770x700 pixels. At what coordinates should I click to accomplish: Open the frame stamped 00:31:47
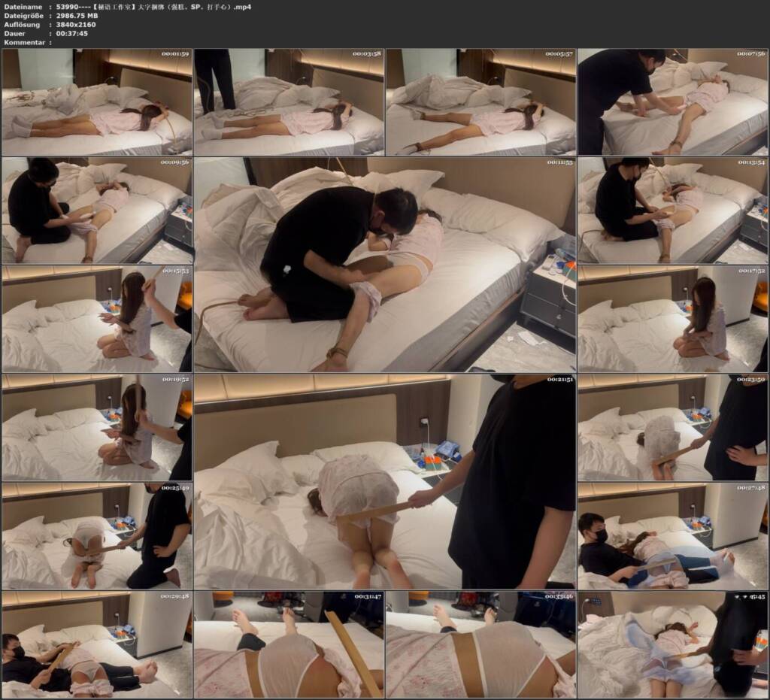[x=289, y=644]
